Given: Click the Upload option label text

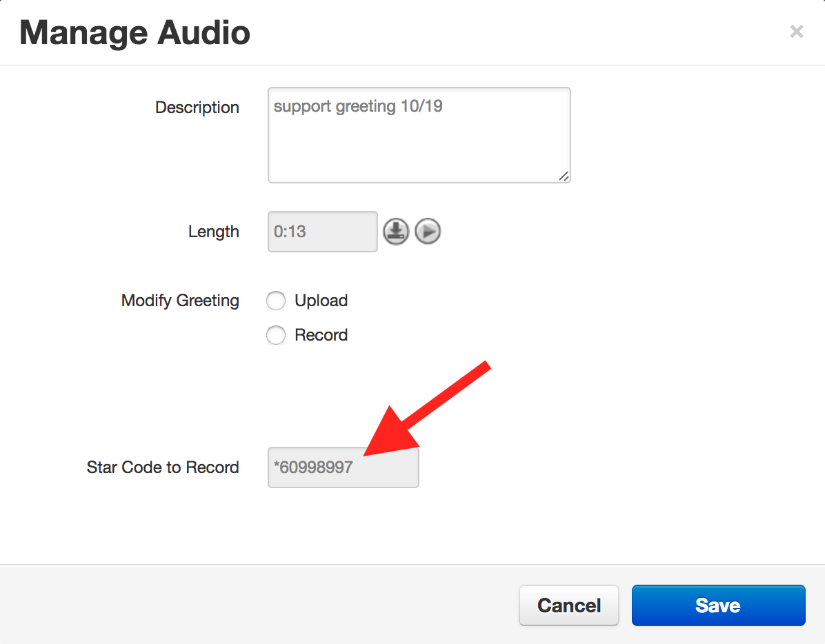Looking at the screenshot, I should pos(321,301).
